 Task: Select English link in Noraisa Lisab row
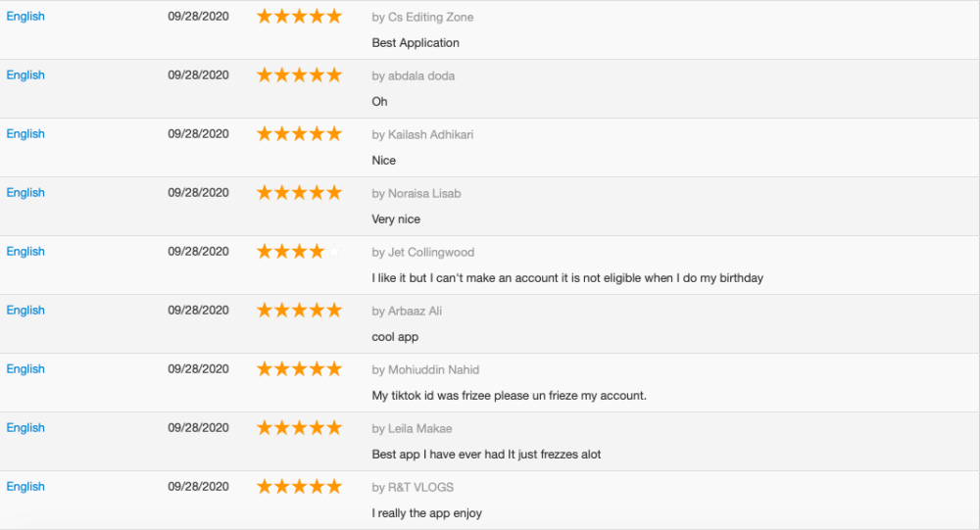click(x=25, y=193)
